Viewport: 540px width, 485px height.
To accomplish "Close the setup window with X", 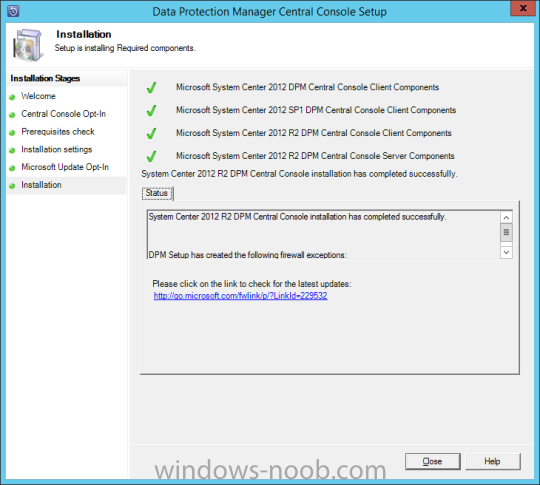I will pyautogui.click(x=522, y=8).
